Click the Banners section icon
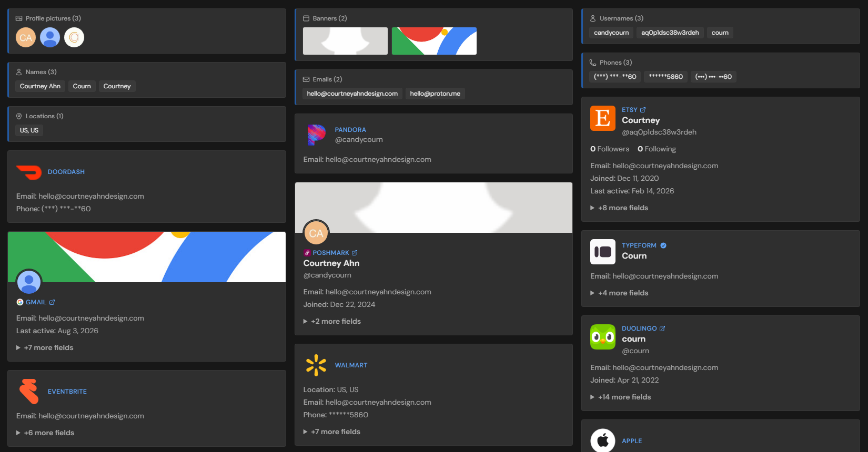This screenshot has width=868, height=452. coord(306,18)
